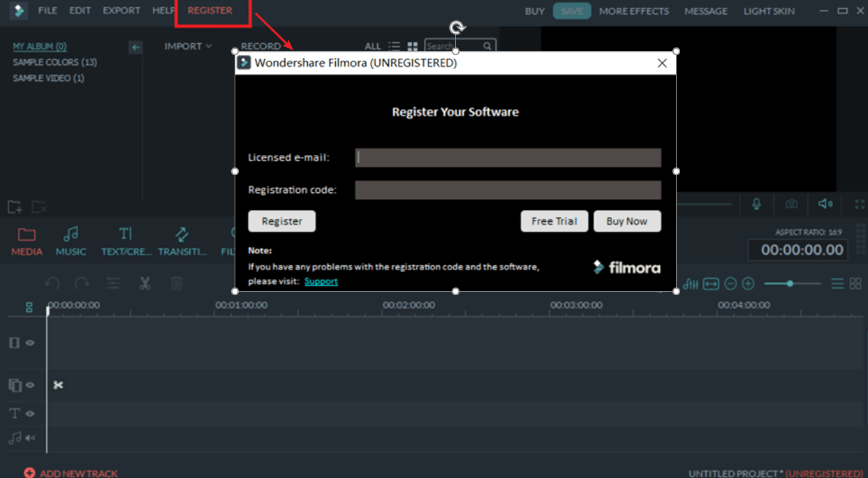Delete the selected folder in media library
Screen dimensions: 868x478
(x=39, y=207)
